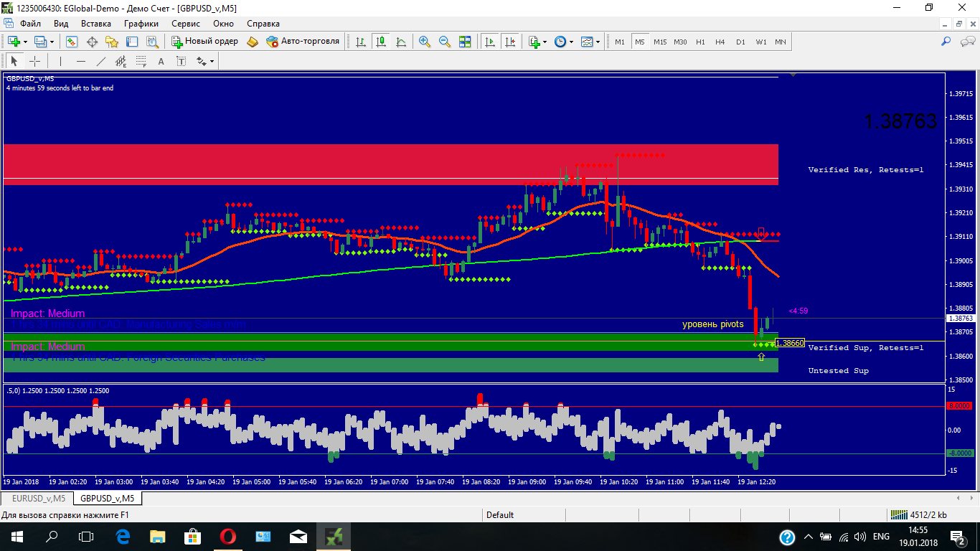Select the trendline drawing tool
Image resolution: width=980 pixels, height=551 pixels.
click(101, 61)
